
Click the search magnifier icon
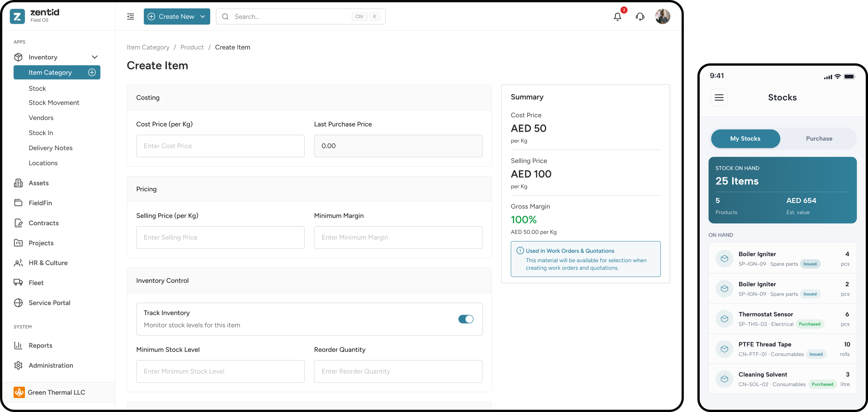tap(225, 17)
